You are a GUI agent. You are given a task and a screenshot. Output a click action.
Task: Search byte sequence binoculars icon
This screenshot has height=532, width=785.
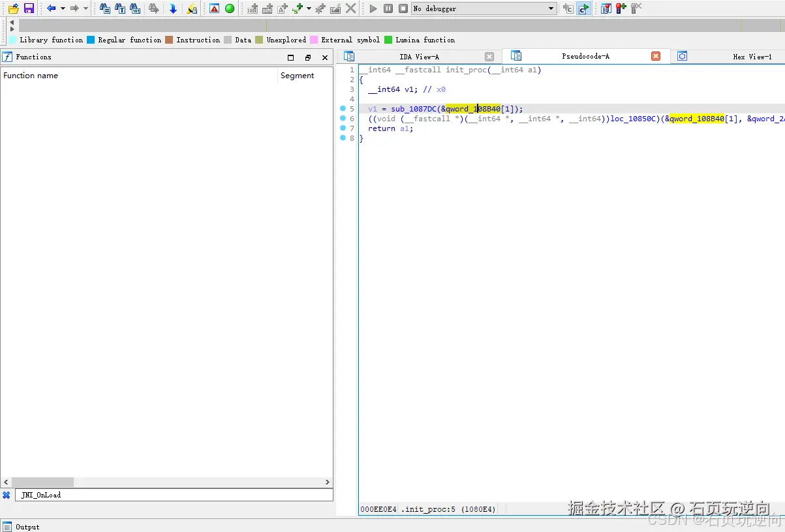click(x=135, y=8)
